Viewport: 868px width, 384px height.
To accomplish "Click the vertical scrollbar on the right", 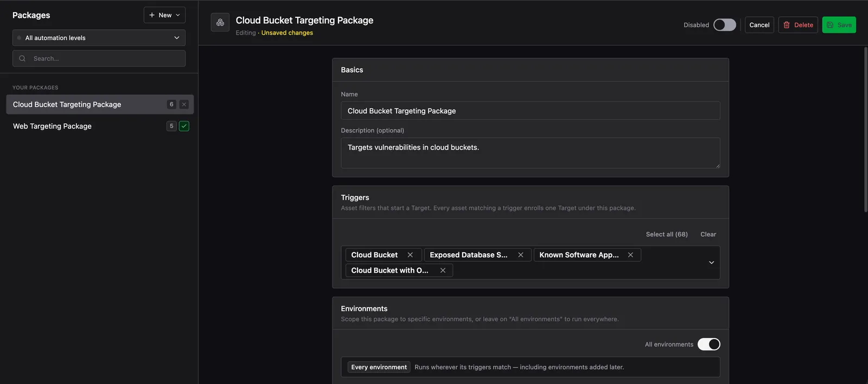I will [865, 130].
